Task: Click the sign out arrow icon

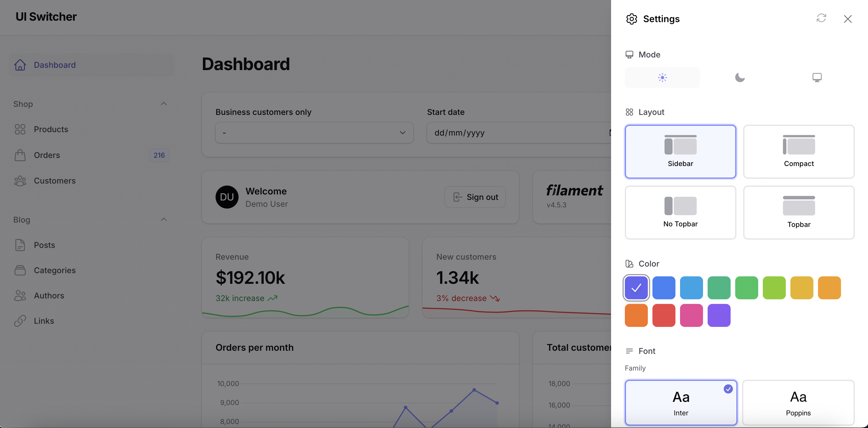Action: (x=458, y=197)
